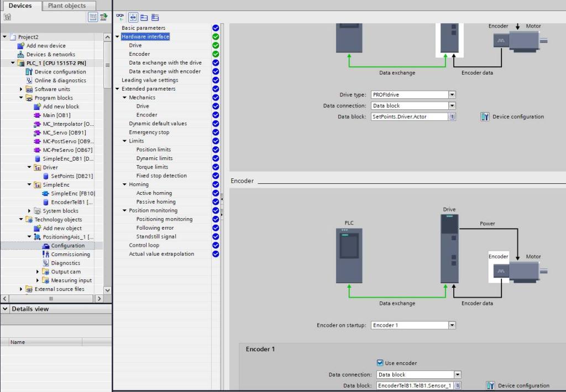Switch to the Devices tab
The width and height of the screenshot is (566, 392).
(x=21, y=5)
